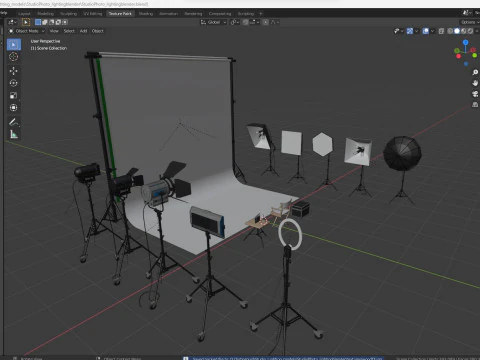Select the Rotate tool
Image resolution: width=480 pixels, height=360 pixels.
(x=14, y=83)
